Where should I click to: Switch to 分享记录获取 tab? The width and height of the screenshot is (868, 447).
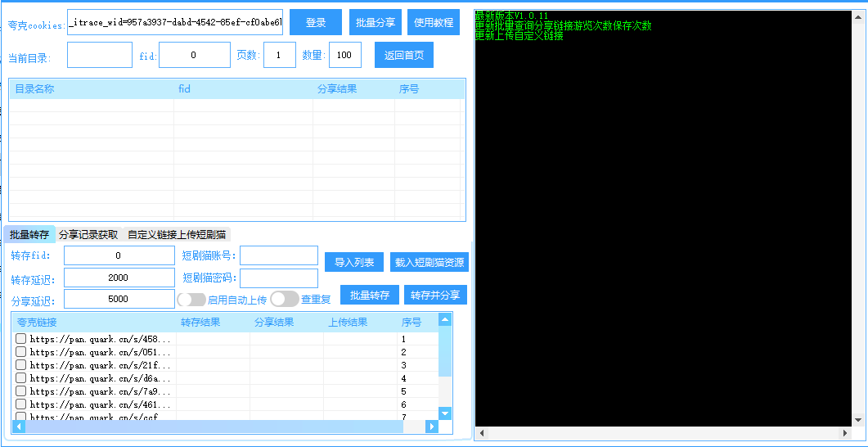(88, 234)
